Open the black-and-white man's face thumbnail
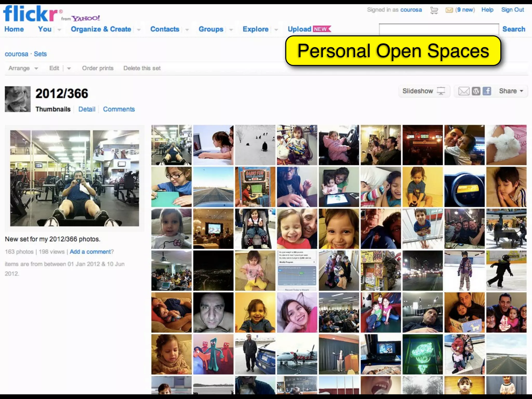Screen dimensions: 532x399 coord(213,312)
